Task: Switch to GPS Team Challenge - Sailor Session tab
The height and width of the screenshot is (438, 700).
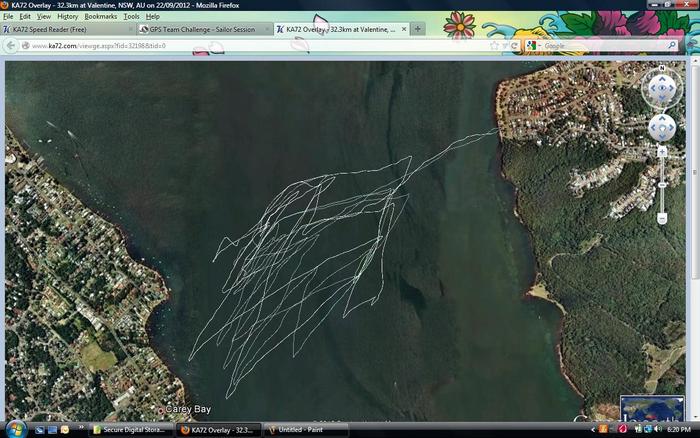Action: [x=200, y=29]
